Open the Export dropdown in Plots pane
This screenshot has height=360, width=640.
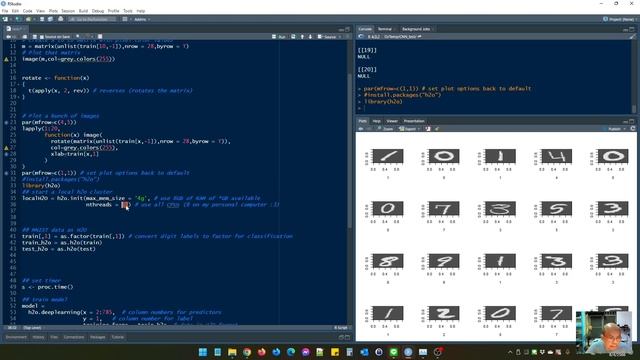point(409,129)
